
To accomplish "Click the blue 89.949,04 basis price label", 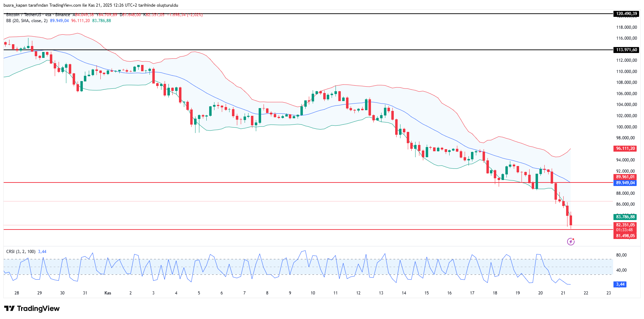I will [625, 183].
